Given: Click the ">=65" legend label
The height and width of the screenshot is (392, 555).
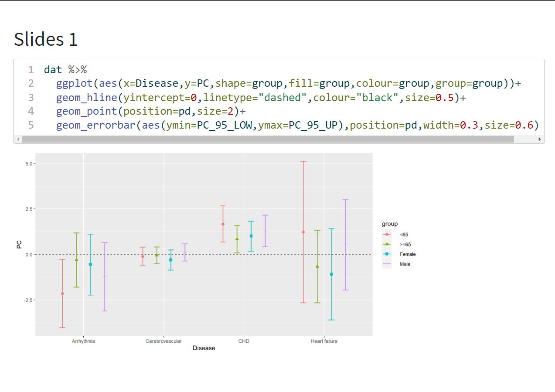Looking at the screenshot, I should coord(405,244).
